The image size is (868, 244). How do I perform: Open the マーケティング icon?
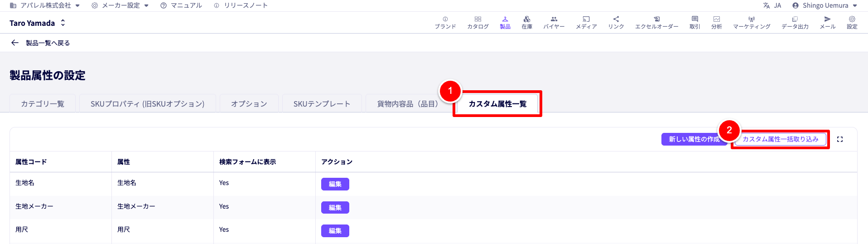pyautogui.click(x=751, y=23)
